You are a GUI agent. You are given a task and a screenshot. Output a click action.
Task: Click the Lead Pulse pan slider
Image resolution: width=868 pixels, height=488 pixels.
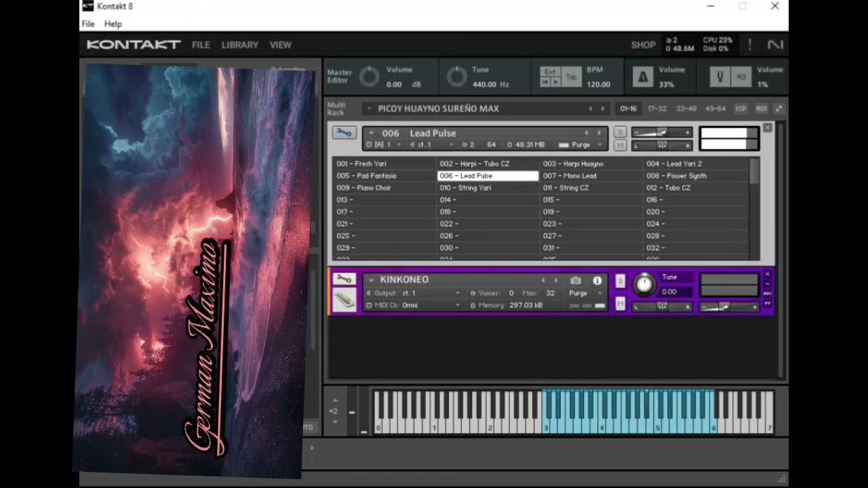[x=662, y=146]
